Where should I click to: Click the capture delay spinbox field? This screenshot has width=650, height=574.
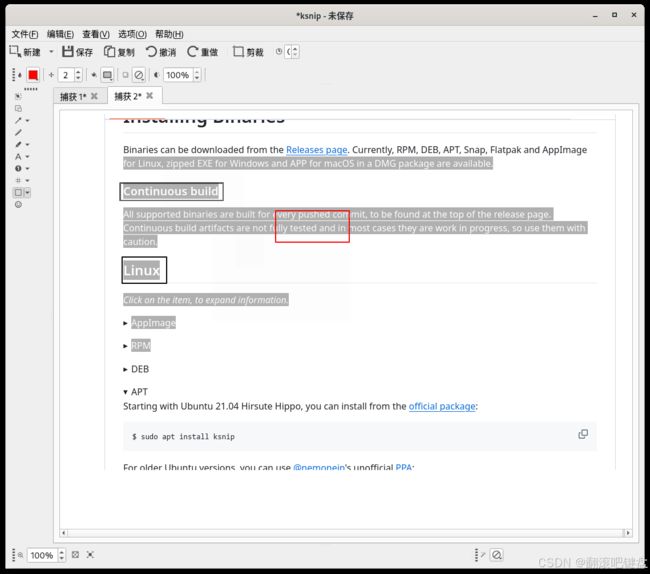289,52
